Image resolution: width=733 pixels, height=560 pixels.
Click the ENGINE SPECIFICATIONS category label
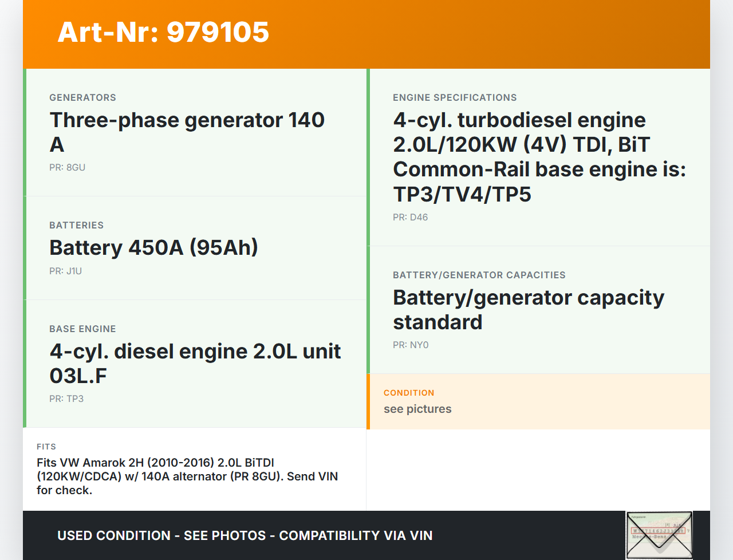click(x=455, y=98)
